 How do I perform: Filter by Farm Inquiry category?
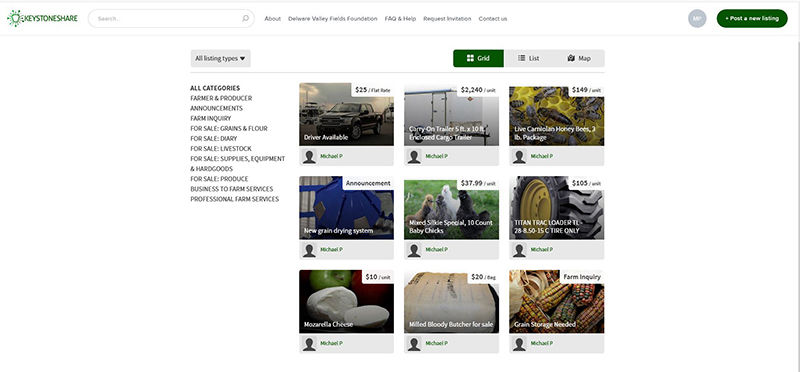[x=211, y=118]
